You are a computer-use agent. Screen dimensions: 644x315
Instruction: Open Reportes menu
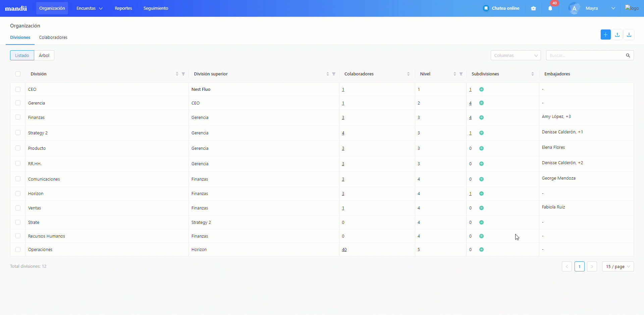click(x=123, y=8)
